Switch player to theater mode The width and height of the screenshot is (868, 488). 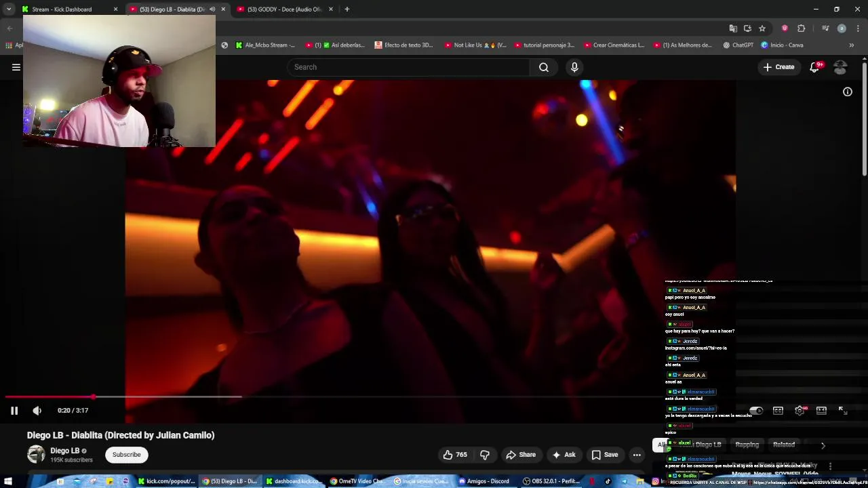pos(821,411)
